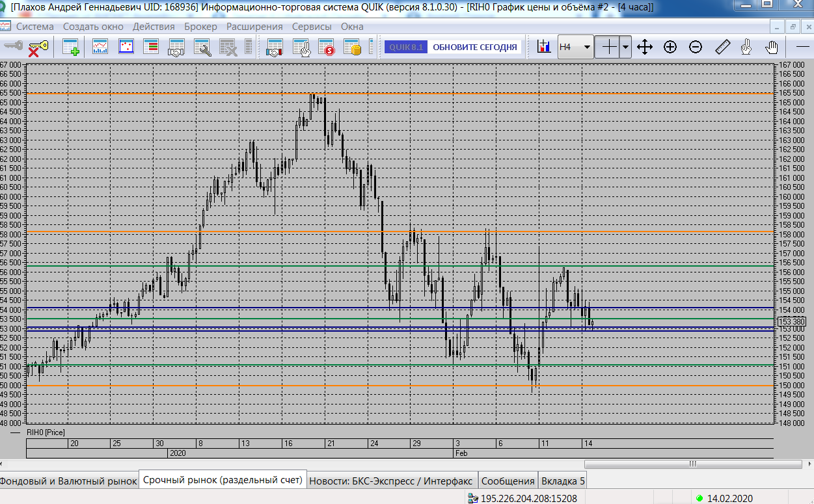Viewport: 814px width, 504px height.
Task: Select the open hand pan tool
Action: (x=772, y=47)
